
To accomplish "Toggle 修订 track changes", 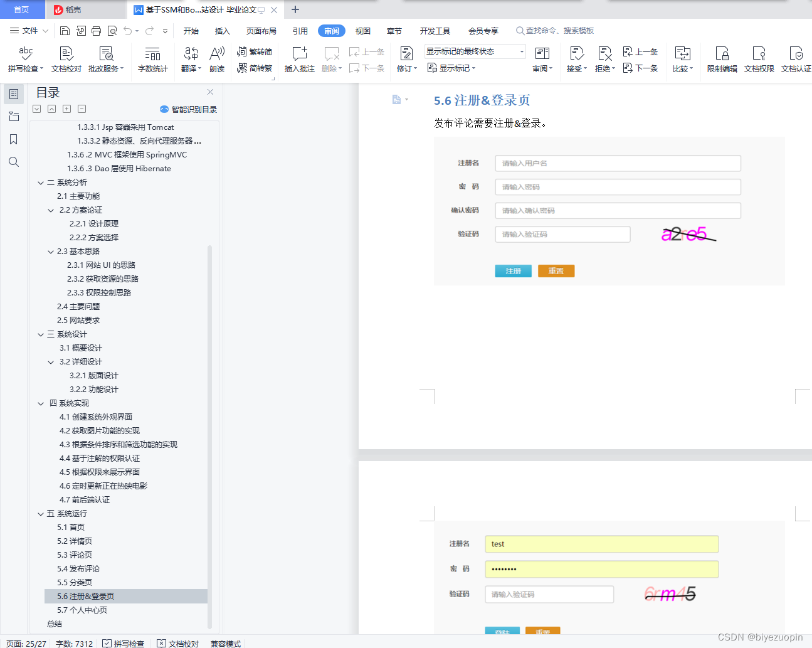I will tap(407, 60).
